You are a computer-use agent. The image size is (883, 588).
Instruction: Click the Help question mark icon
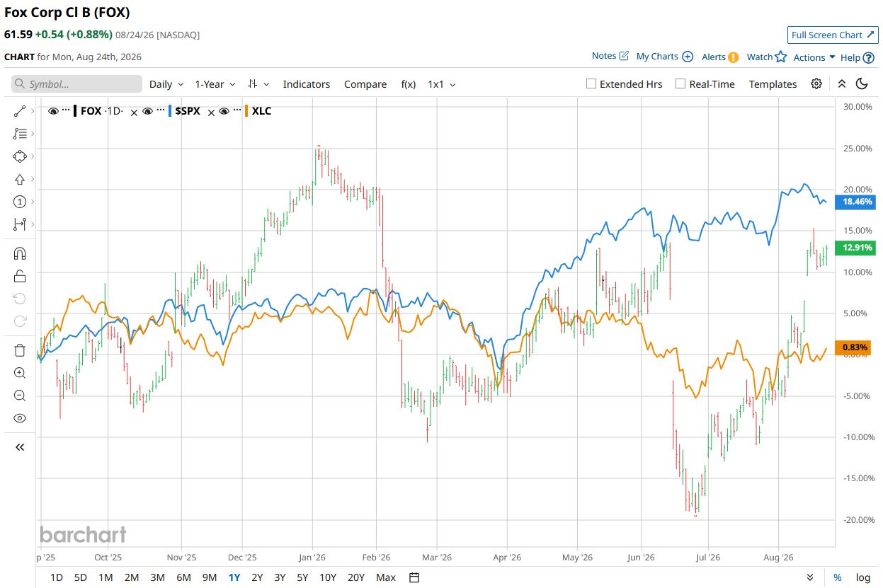(869, 57)
